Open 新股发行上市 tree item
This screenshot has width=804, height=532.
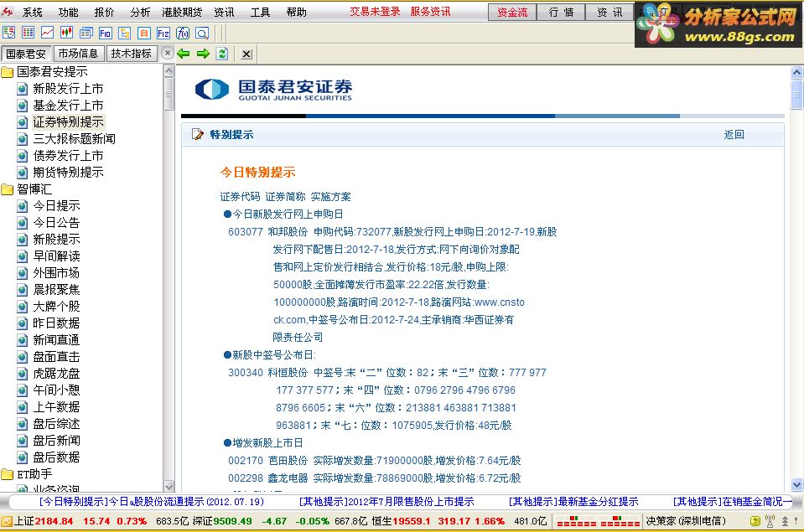tap(68, 89)
